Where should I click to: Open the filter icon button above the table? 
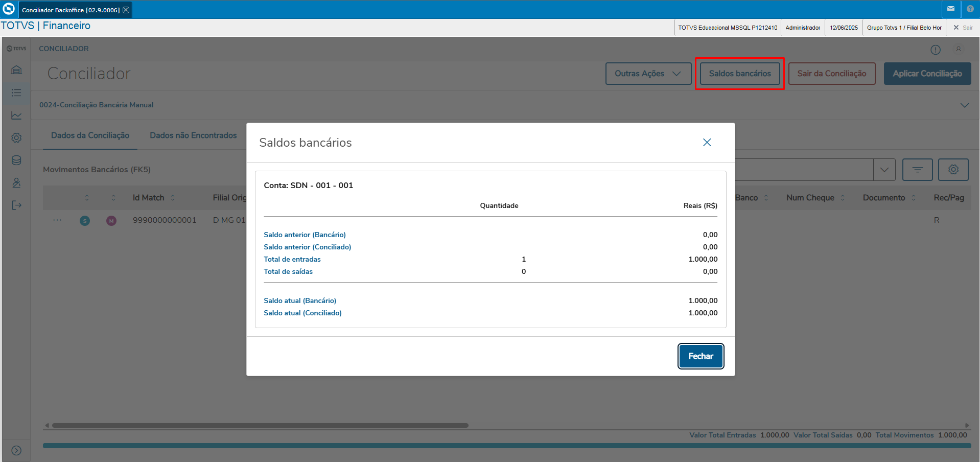coord(918,170)
